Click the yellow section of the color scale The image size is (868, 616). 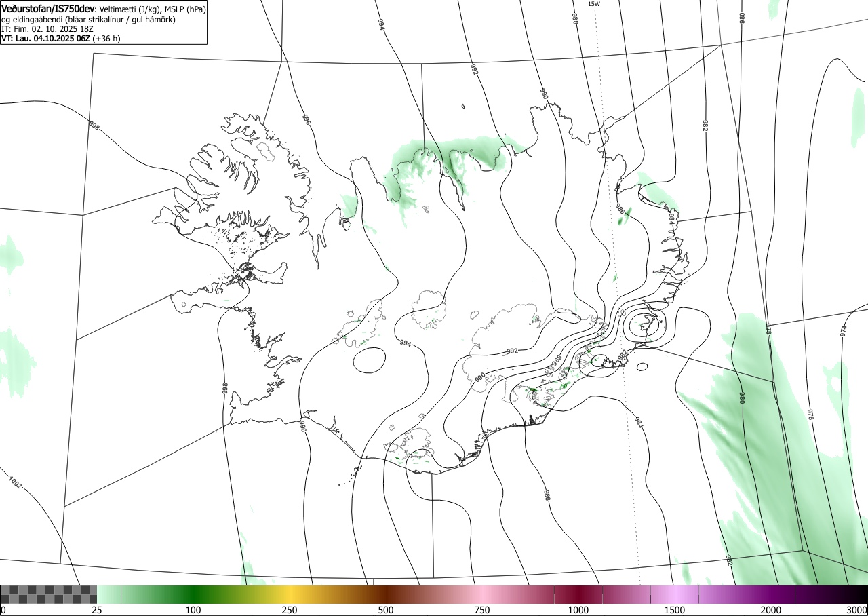(292, 594)
